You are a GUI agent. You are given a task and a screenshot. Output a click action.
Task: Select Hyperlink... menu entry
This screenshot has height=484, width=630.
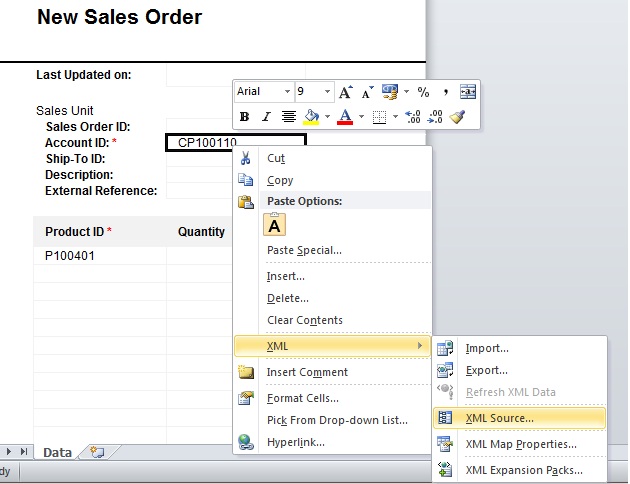click(x=296, y=442)
